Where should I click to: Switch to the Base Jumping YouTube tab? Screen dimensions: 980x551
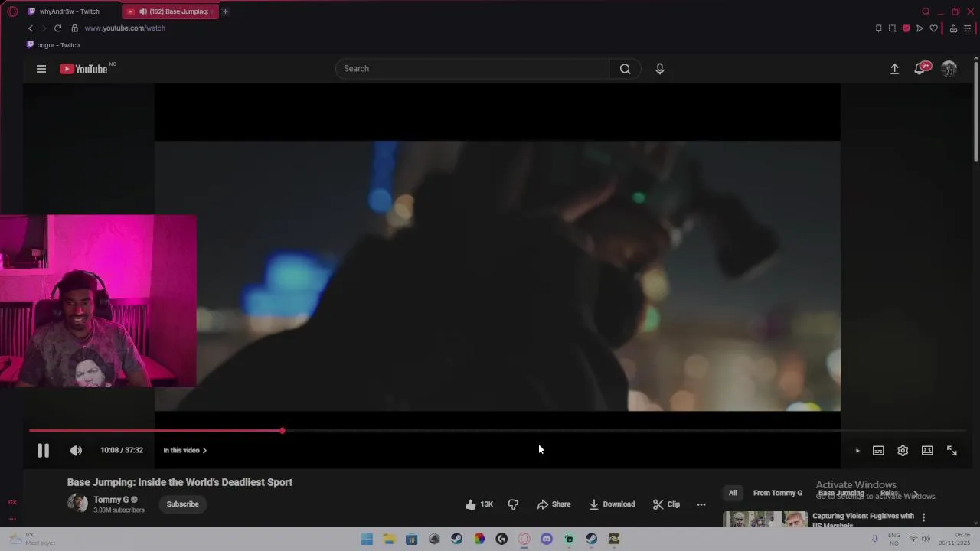click(x=170, y=11)
